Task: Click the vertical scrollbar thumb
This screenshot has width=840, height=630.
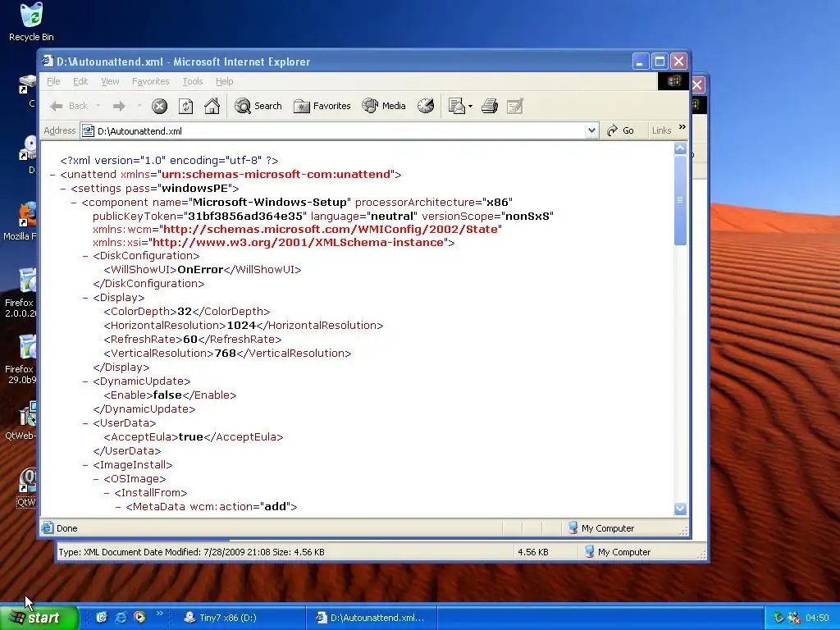Action: [x=680, y=200]
